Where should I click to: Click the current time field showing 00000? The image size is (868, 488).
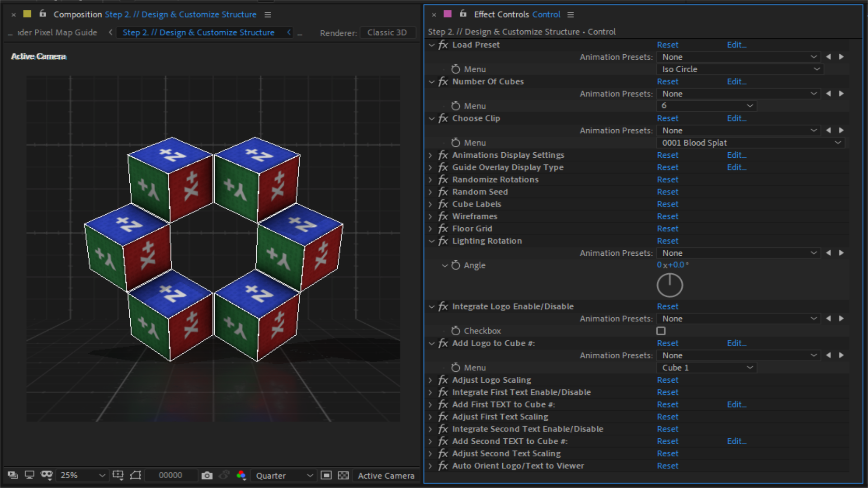[x=171, y=475]
